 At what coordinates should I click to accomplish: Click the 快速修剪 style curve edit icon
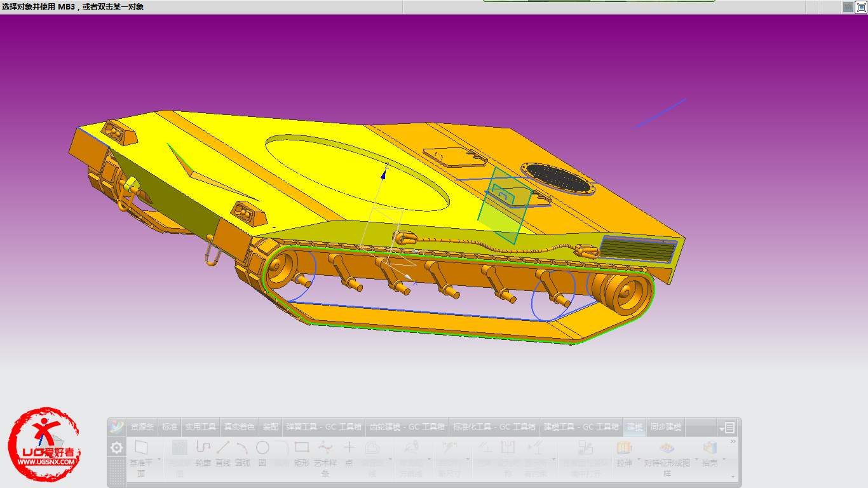pyautogui.click(x=411, y=457)
